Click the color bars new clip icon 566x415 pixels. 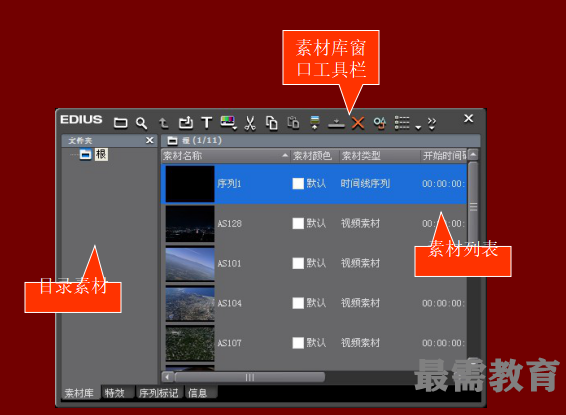tap(228, 122)
